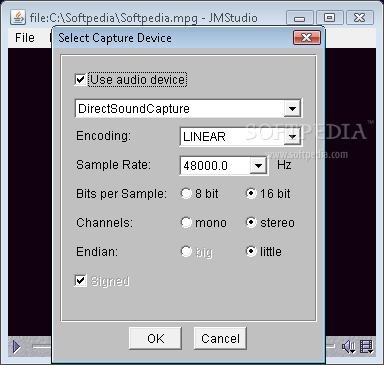This screenshot has width=384, height=365.
Task: Click the play button in JMStudio player
Action: (x=16, y=347)
